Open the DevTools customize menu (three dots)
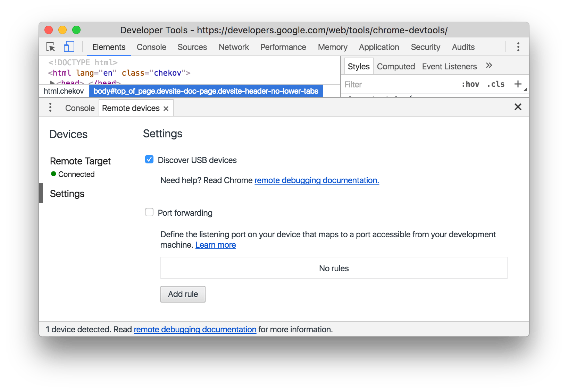Viewport: 568px width, 392px height. coord(518,47)
